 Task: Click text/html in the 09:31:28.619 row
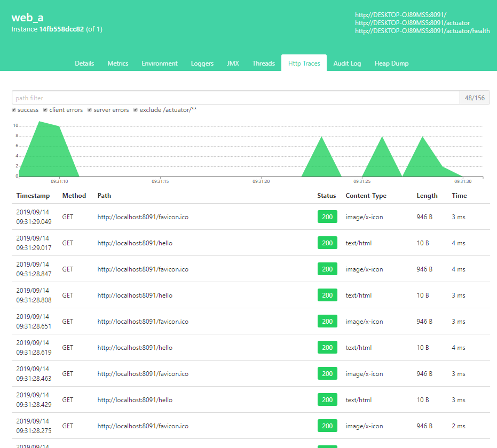(x=359, y=347)
